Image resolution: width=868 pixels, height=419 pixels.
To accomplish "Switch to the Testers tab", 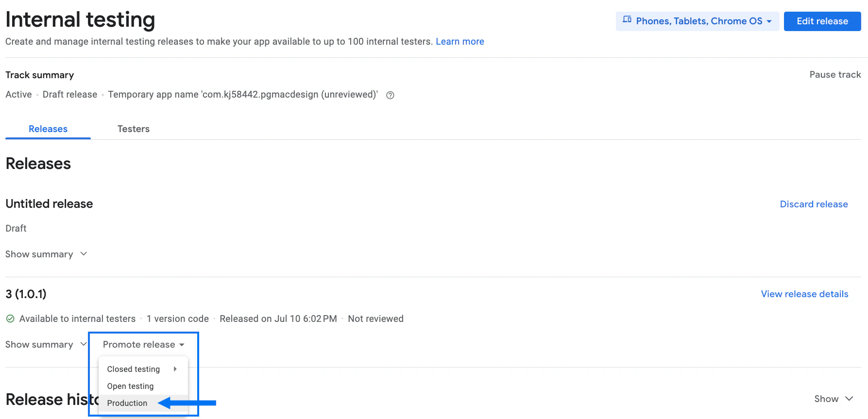I will [134, 129].
